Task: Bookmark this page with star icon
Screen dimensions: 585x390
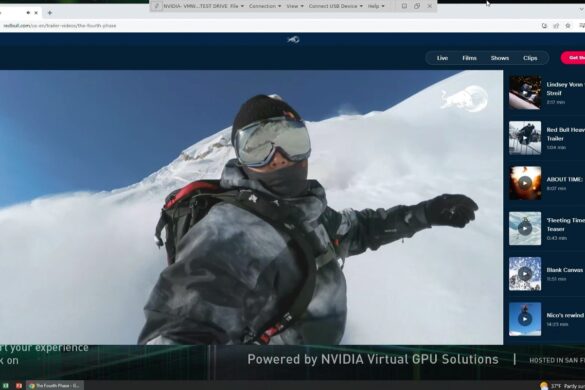Action: click(568, 26)
